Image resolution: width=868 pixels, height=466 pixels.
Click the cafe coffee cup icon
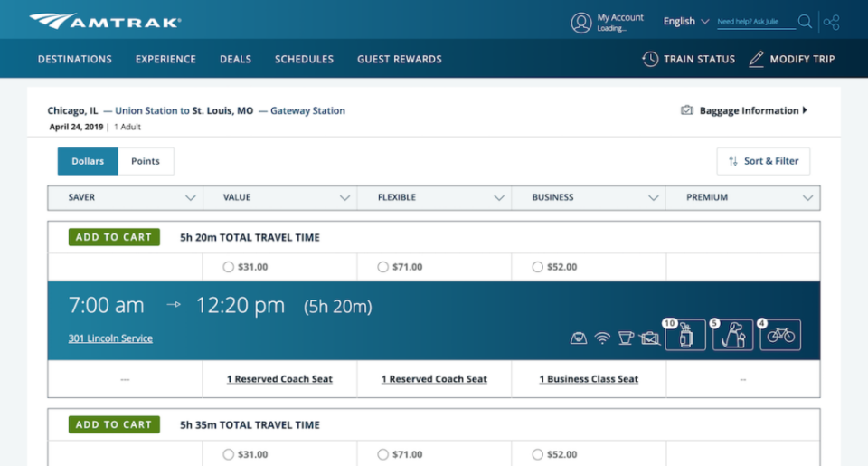coord(626,338)
